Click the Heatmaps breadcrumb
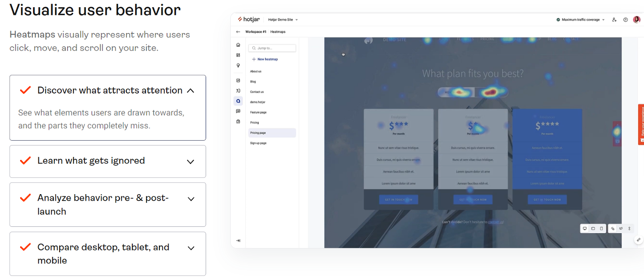 [278, 32]
